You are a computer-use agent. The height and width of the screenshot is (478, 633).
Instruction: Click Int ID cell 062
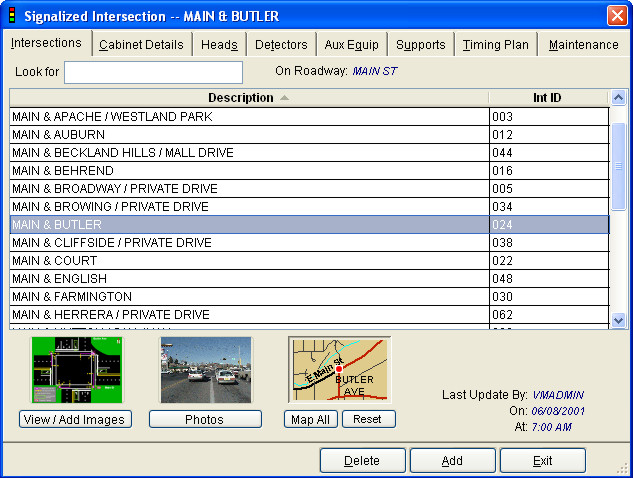(x=549, y=314)
